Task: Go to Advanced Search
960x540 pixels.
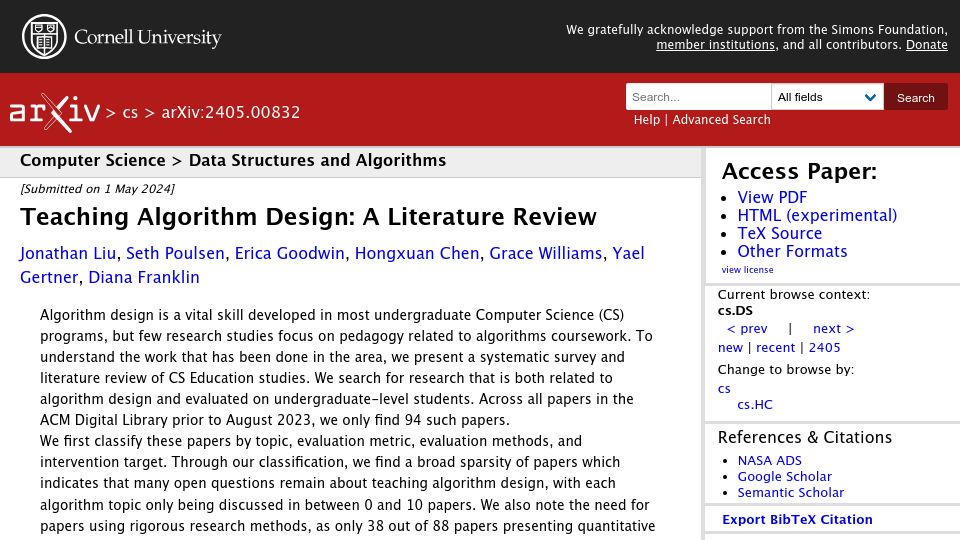Action: click(x=721, y=119)
